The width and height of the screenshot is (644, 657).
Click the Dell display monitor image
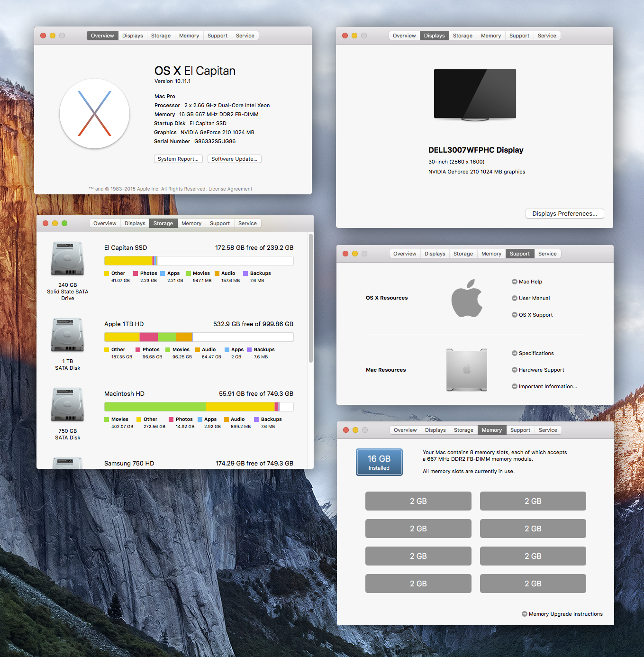click(x=475, y=94)
